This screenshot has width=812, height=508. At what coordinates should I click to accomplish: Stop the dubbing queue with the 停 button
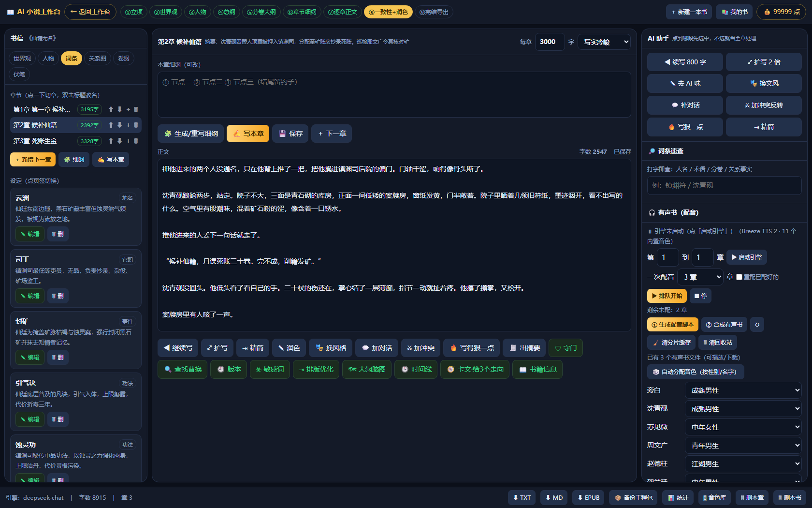pos(700,296)
